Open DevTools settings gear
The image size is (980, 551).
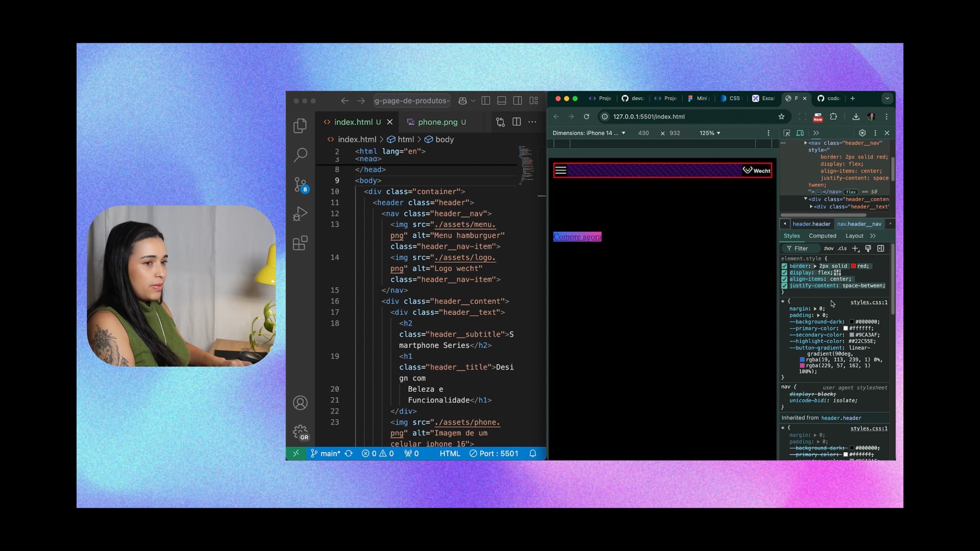pyautogui.click(x=862, y=133)
